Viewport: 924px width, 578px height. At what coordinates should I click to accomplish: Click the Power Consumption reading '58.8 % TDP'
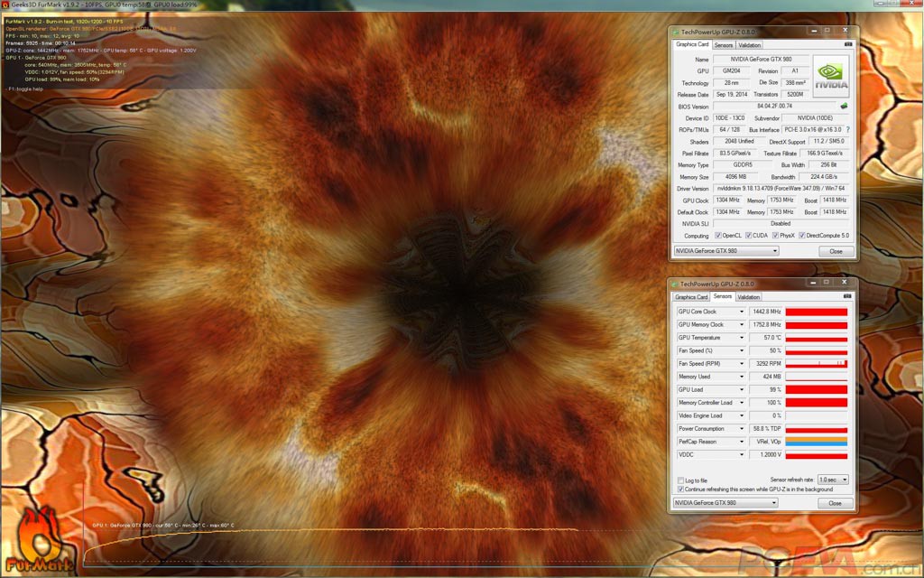[765, 428]
